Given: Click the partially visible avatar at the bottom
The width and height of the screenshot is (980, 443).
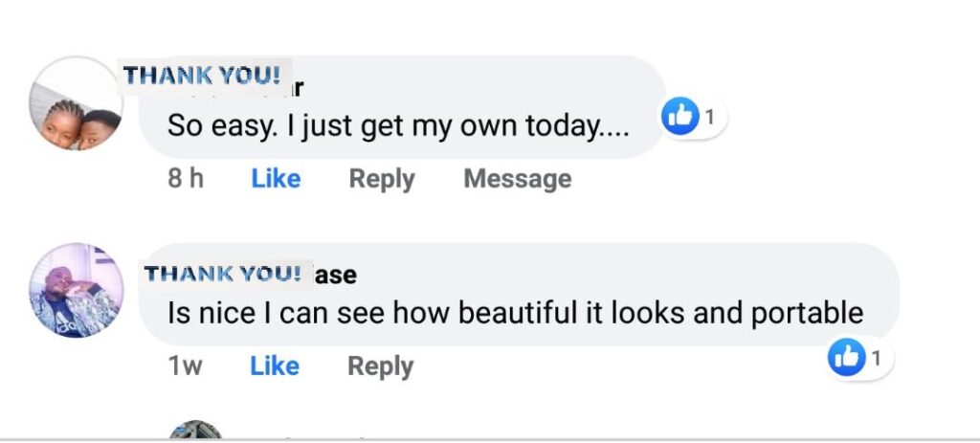Looking at the screenshot, I should [196, 432].
